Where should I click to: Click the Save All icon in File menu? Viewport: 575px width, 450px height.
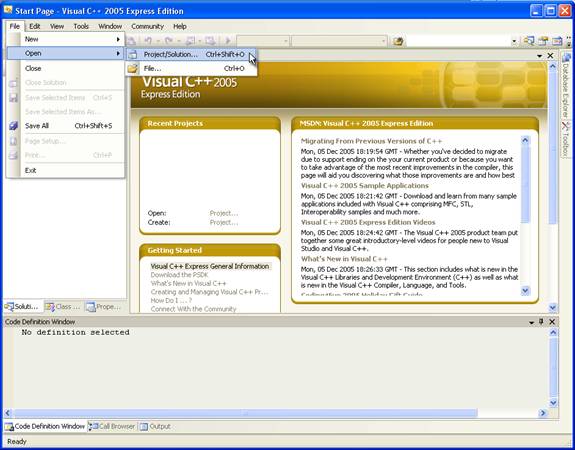(x=14, y=126)
